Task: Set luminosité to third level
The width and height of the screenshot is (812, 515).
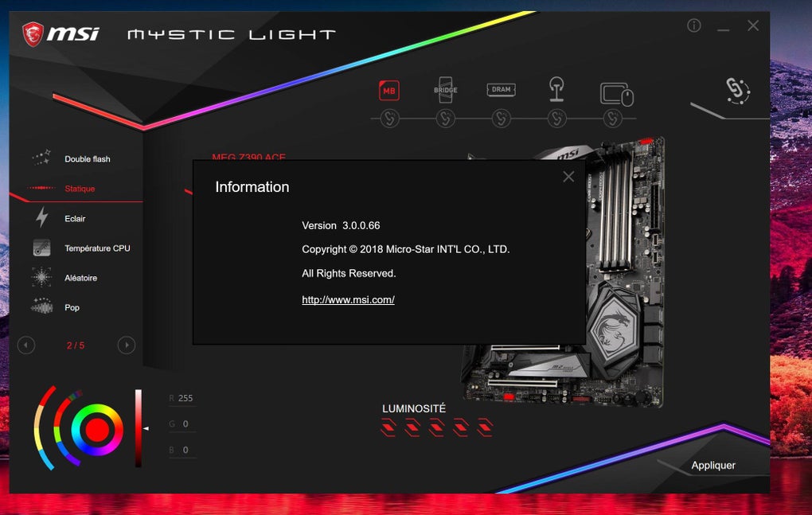Action: 436,427
